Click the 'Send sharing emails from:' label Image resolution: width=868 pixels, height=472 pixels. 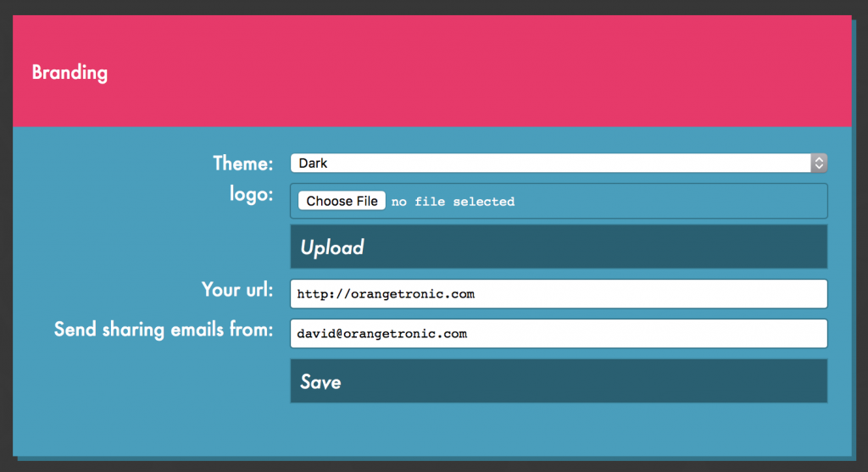coord(164,330)
